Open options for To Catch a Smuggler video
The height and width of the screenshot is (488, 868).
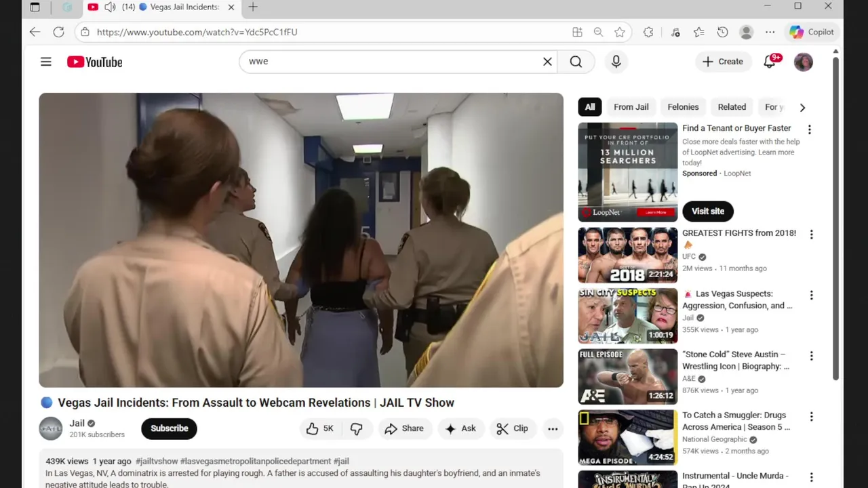point(811,417)
